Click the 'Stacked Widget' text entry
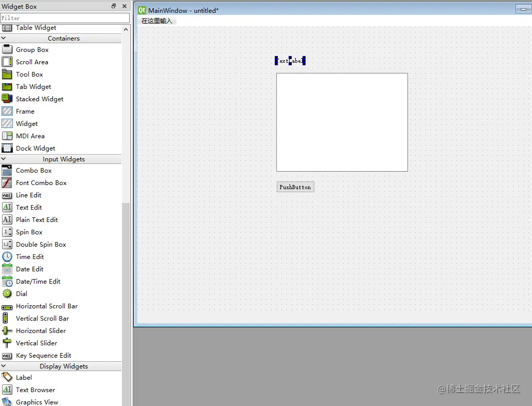The height and width of the screenshot is (406, 532). click(40, 99)
